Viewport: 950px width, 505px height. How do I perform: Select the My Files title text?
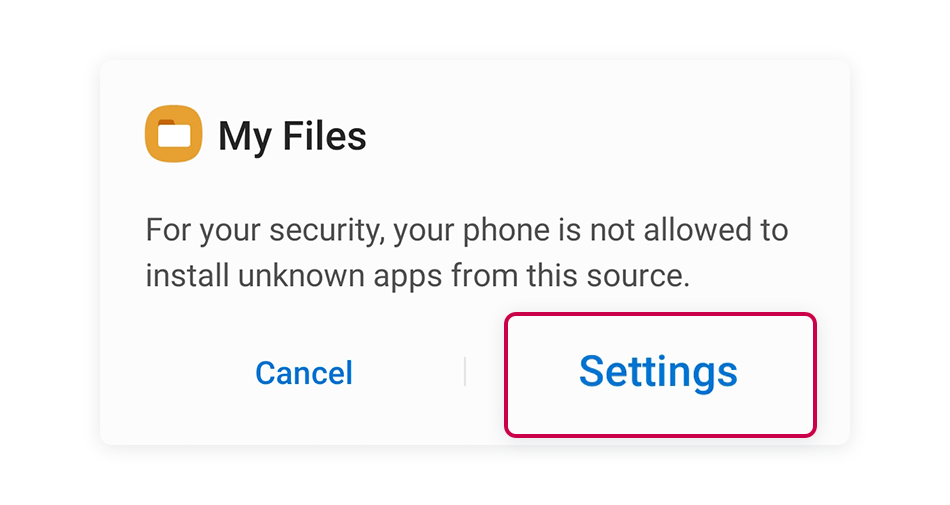click(292, 136)
